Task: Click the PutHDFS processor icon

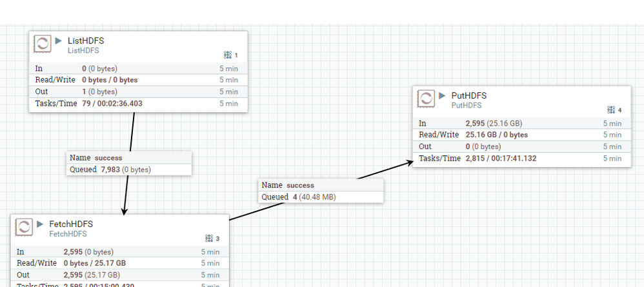Action: tap(426, 99)
